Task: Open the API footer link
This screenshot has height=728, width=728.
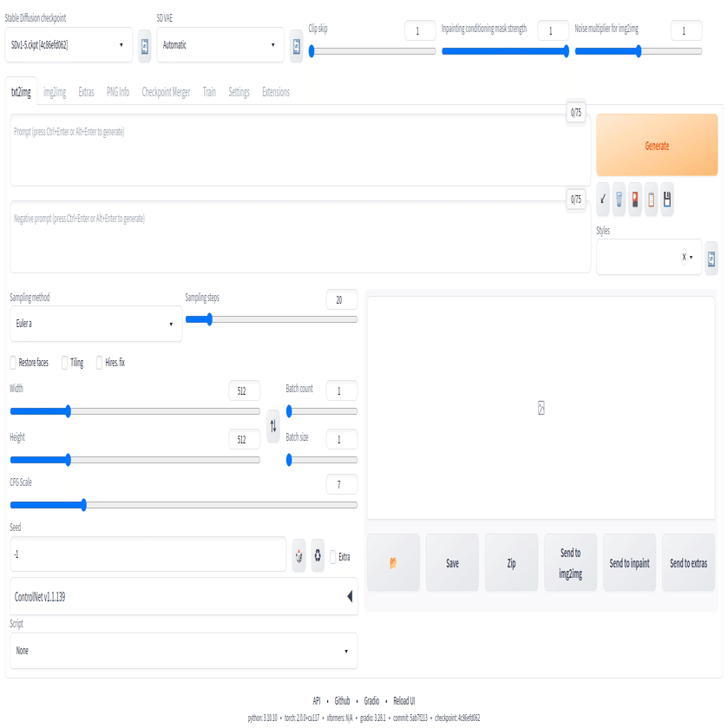Action: pyautogui.click(x=317, y=700)
